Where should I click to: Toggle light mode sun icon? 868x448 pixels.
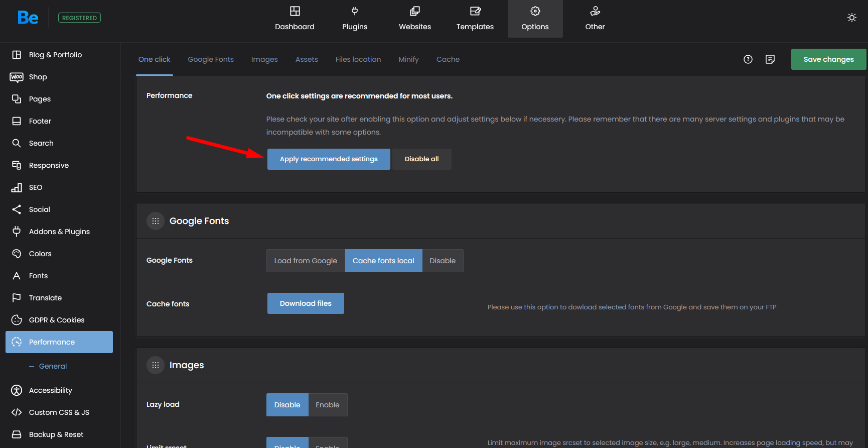(x=852, y=18)
